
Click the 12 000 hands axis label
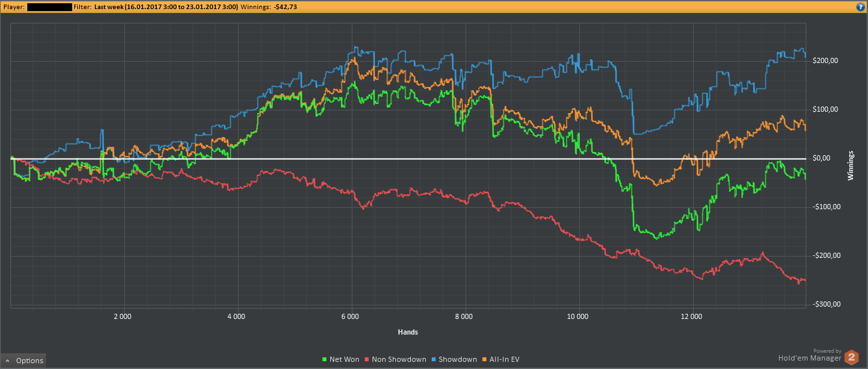tap(691, 317)
